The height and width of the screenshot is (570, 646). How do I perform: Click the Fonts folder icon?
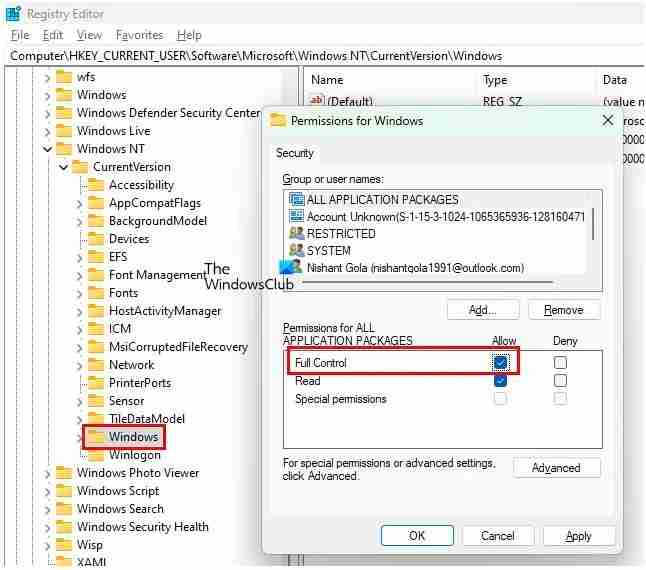96,293
